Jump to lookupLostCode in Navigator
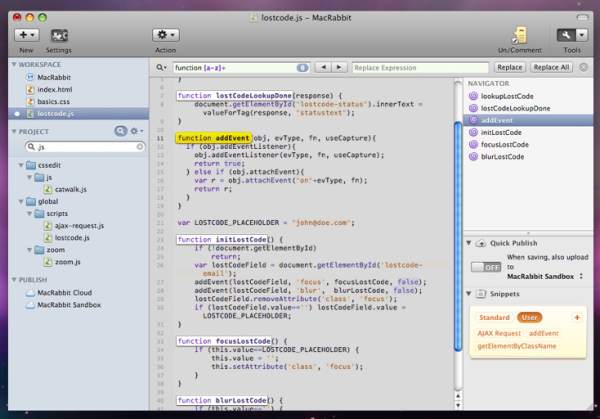 [x=507, y=96]
